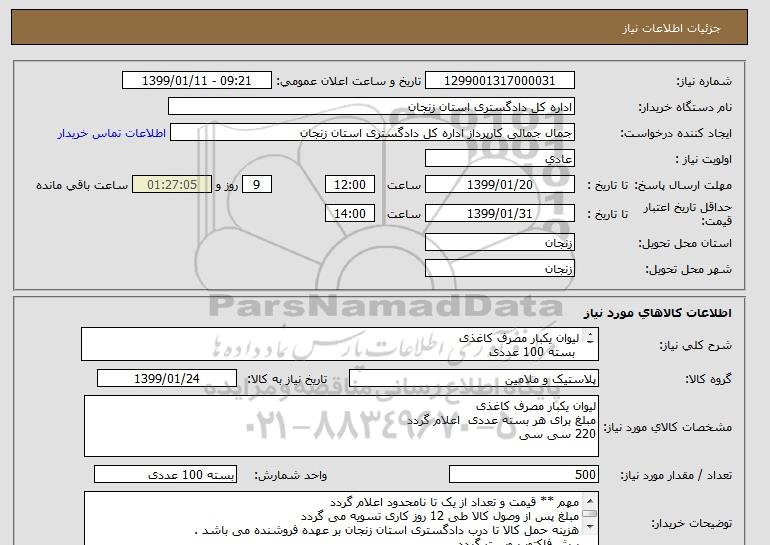Click the label مشخصات کالای مورد نیاز
Screen dimensions: 770x545
tap(668, 427)
